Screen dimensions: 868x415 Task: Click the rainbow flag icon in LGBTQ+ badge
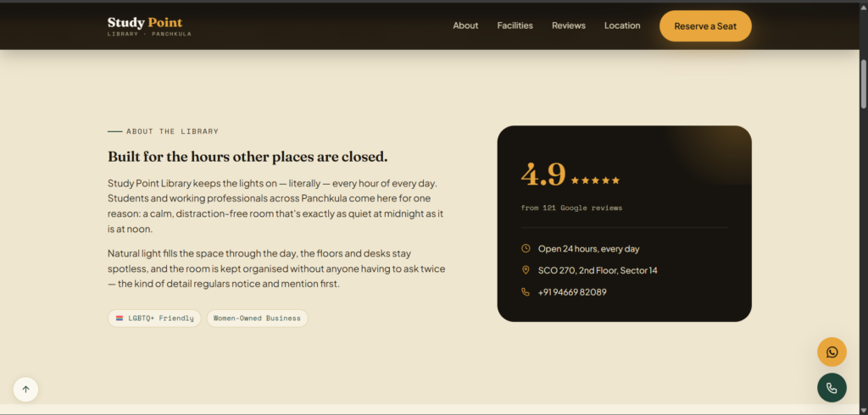point(120,318)
